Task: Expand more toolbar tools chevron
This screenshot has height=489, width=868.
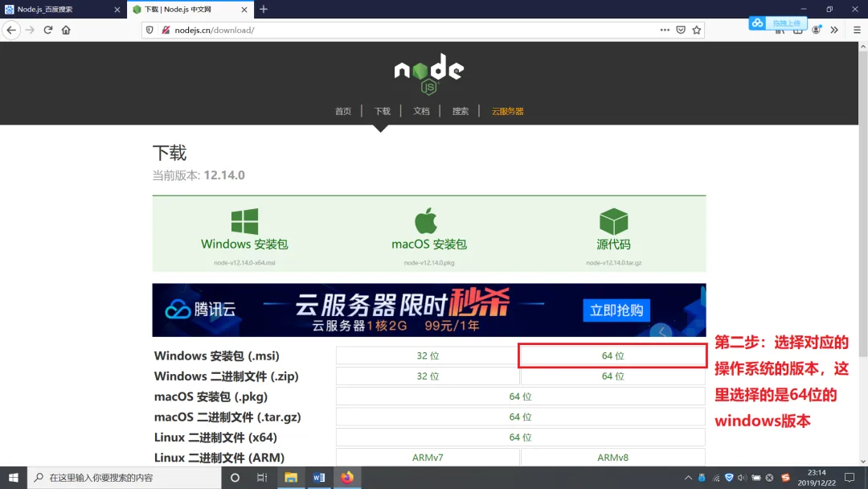Action: click(x=834, y=30)
